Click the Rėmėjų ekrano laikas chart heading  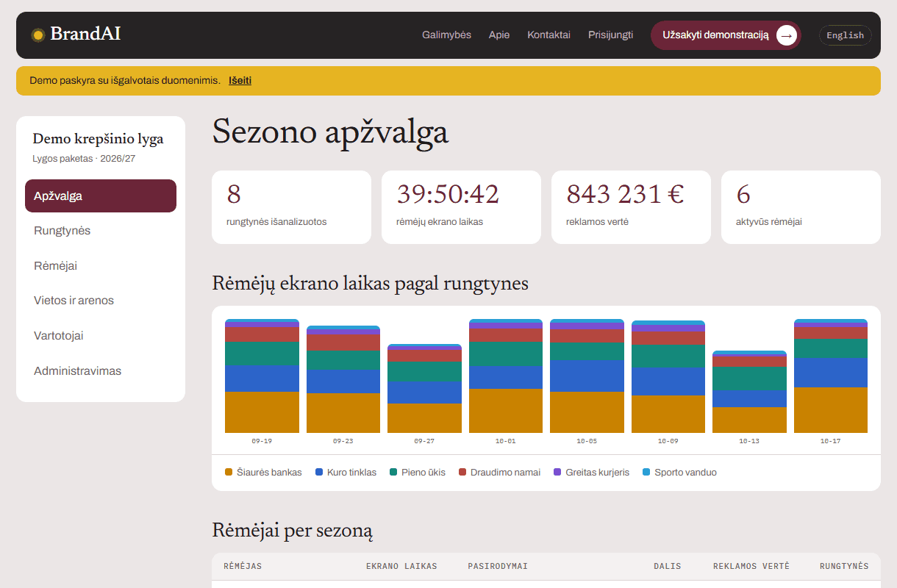371,284
